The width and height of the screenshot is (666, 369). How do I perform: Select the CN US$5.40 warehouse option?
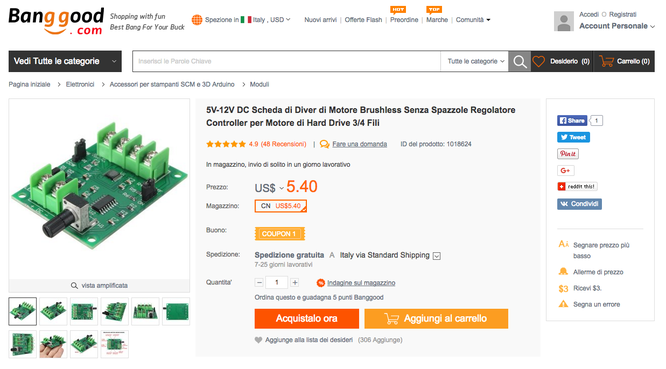(x=281, y=206)
